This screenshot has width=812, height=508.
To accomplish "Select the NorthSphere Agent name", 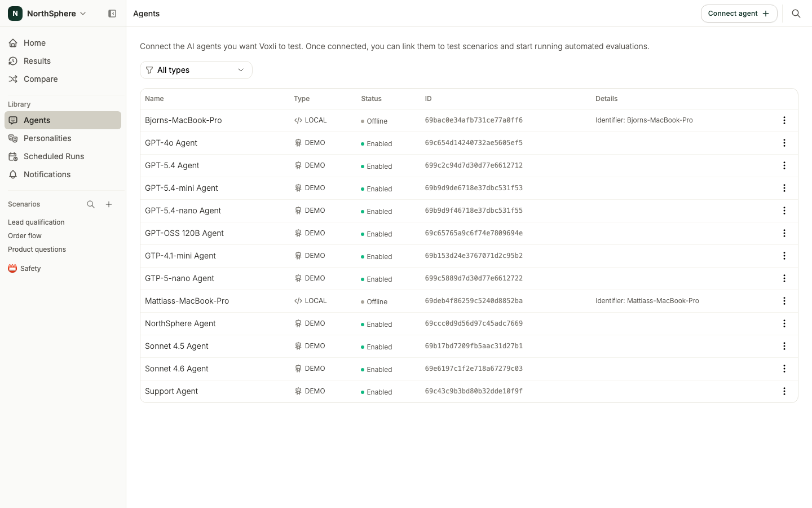I will (180, 323).
